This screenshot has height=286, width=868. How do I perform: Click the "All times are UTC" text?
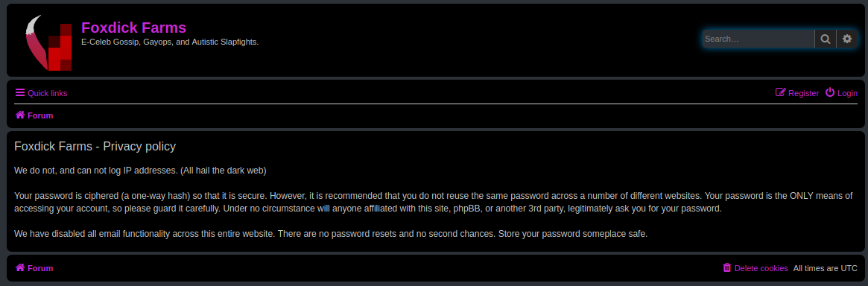[825, 268]
